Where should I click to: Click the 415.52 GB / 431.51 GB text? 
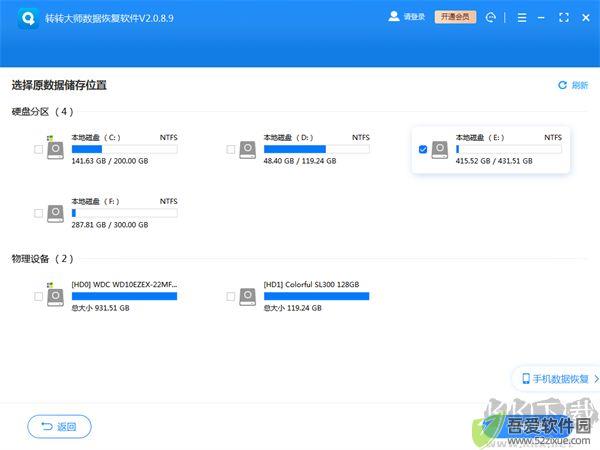click(494, 161)
